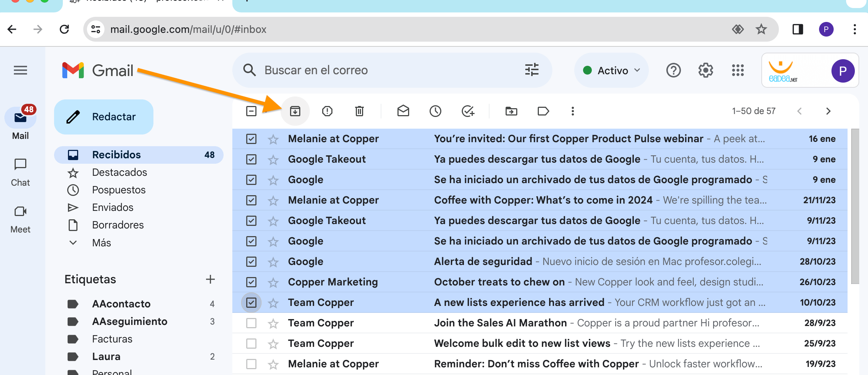Delete selected emails with trash icon

359,111
